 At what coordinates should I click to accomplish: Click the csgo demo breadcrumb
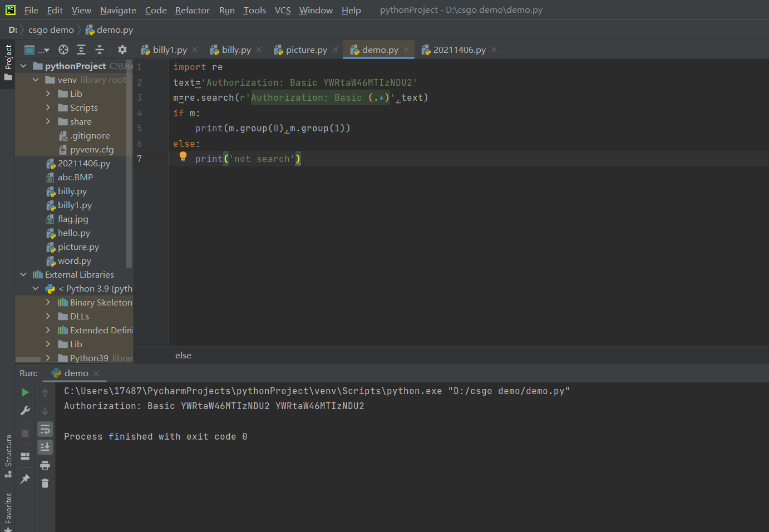pos(51,29)
